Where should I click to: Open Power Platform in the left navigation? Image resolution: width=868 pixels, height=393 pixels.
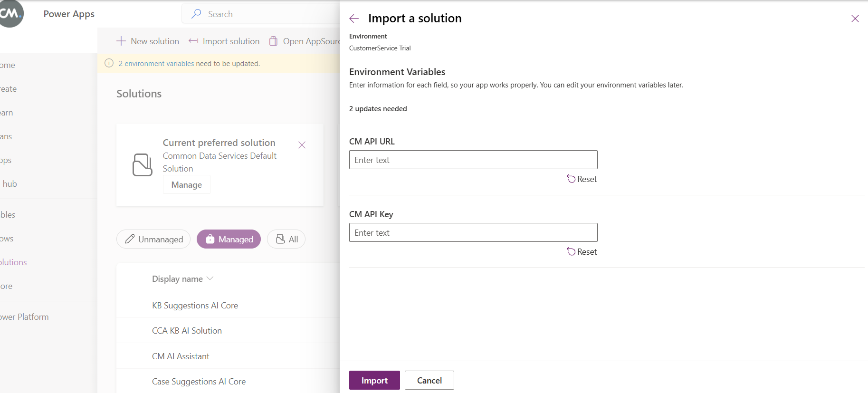tap(24, 317)
